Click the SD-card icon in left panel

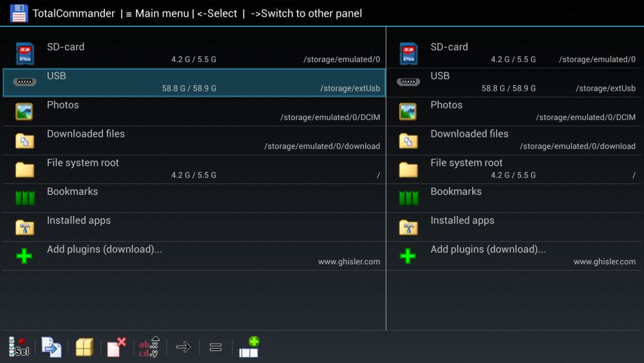click(x=24, y=54)
